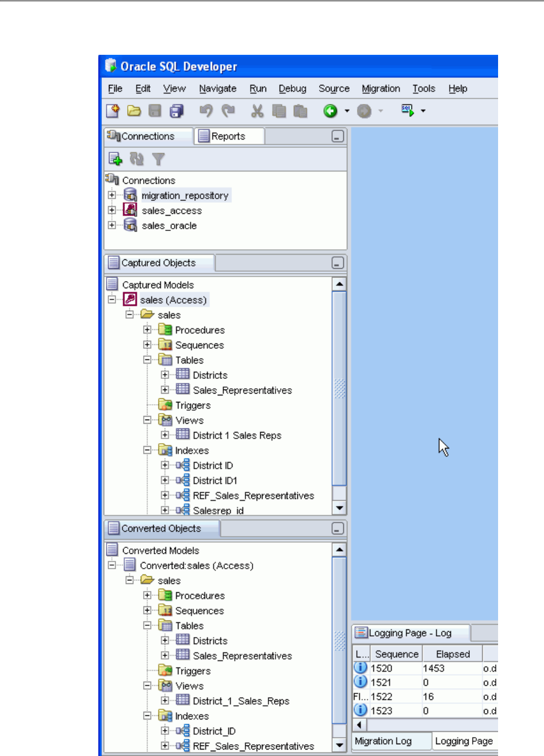This screenshot has width=544, height=756.
Task: Click the Sequence column header in log
Action: [396, 654]
